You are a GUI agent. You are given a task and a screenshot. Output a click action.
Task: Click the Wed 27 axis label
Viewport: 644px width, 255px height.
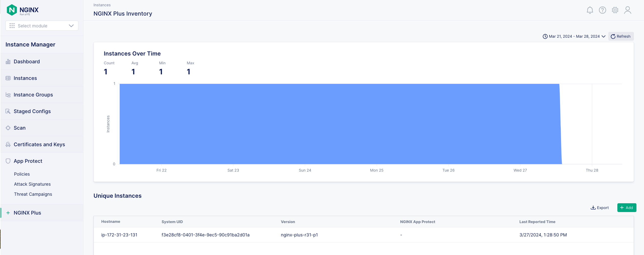click(x=520, y=170)
